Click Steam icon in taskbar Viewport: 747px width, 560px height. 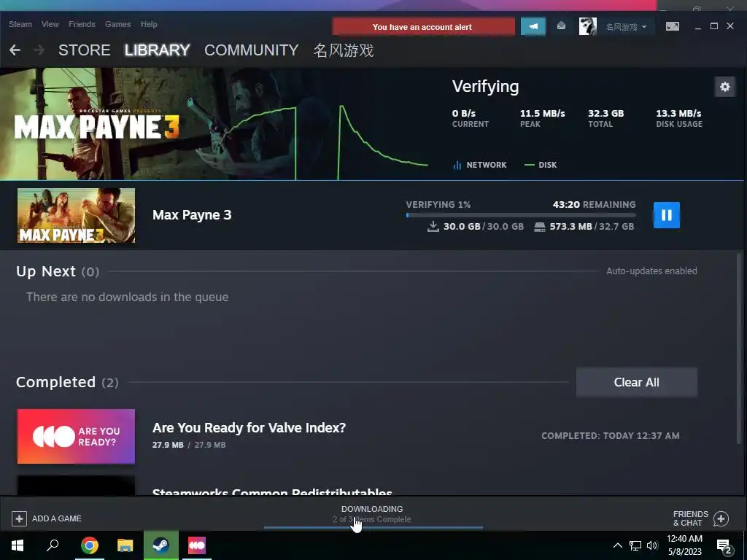point(161,545)
